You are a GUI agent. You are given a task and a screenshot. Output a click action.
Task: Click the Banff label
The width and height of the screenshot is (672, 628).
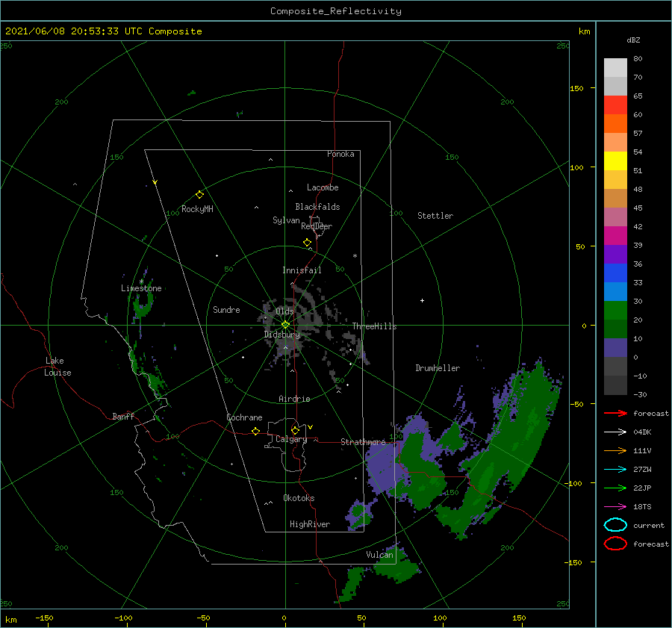[x=123, y=416]
